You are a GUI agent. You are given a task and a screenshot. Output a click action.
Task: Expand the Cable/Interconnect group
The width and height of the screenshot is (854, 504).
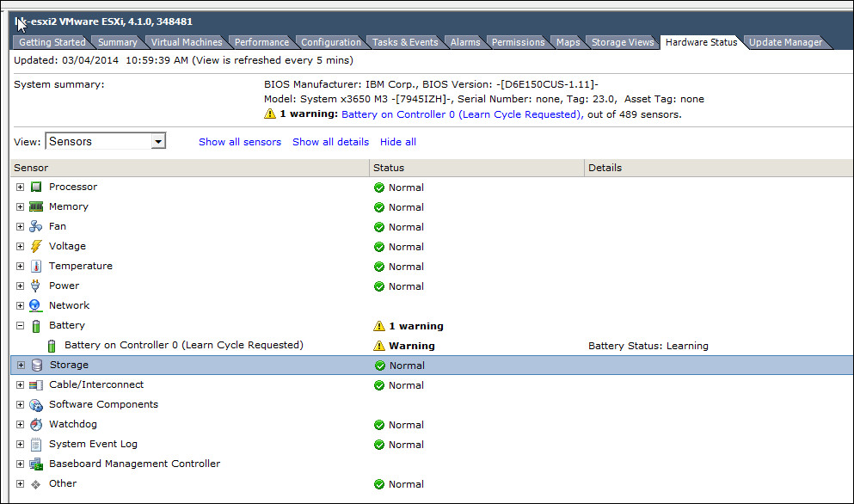point(20,385)
